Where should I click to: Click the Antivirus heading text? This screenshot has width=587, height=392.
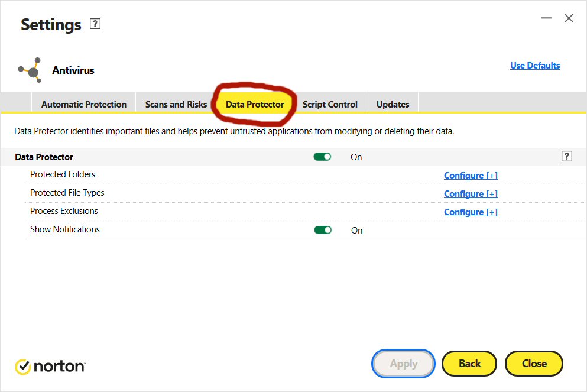click(x=73, y=70)
